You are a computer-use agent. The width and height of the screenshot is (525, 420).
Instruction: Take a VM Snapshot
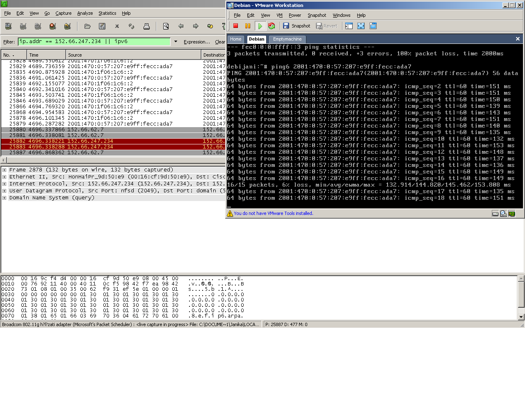(297, 25)
